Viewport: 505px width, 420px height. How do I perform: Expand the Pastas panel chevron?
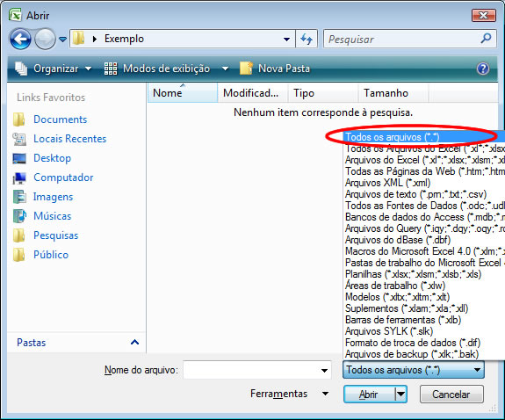click(x=134, y=343)
